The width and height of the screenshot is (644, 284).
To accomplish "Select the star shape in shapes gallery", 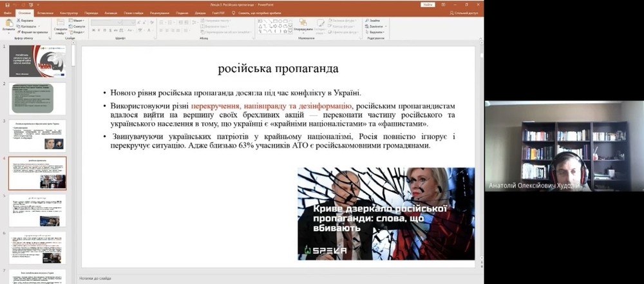I will click(x=285, y=32).
